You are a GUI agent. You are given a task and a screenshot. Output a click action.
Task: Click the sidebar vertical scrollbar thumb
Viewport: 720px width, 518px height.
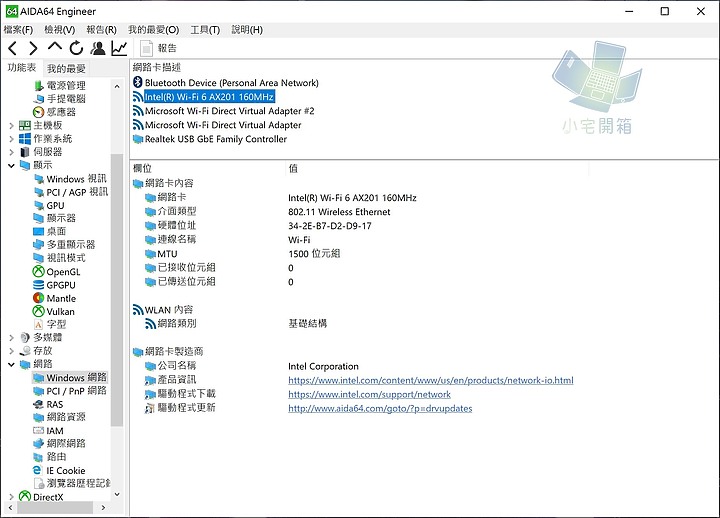[117, 289]
